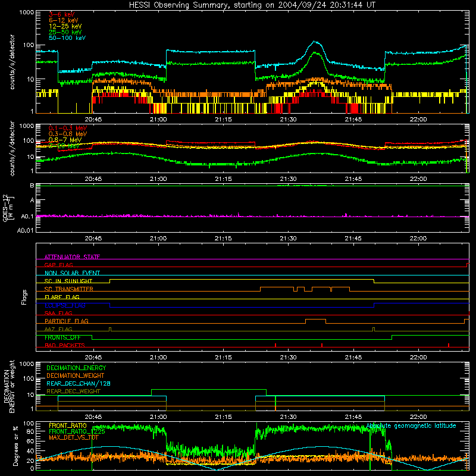This screenshot has height=476, width=476.
Task: Click the BAD_PACKETS flag label
Action: (x=65, y=345)
